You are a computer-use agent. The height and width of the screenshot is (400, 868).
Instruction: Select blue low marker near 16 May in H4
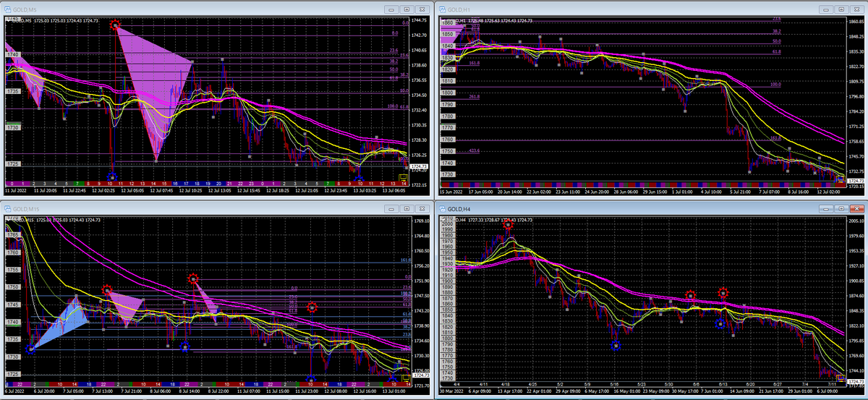click(616, 346)
